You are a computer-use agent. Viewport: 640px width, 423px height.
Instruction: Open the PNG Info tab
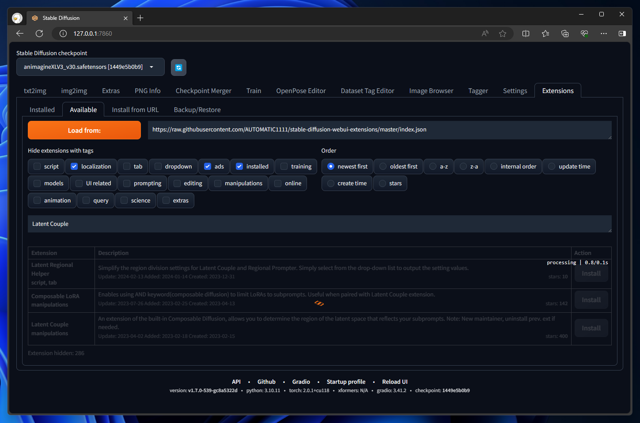tap(147, 91)
